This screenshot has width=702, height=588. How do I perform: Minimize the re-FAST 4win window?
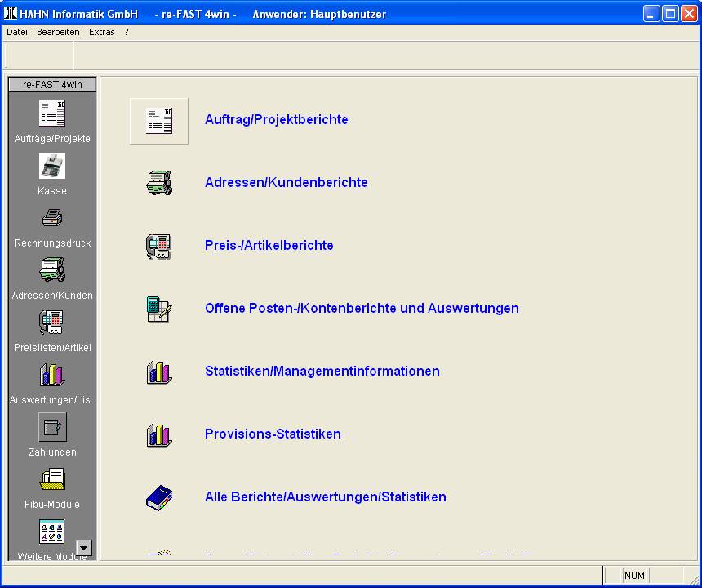651,14
